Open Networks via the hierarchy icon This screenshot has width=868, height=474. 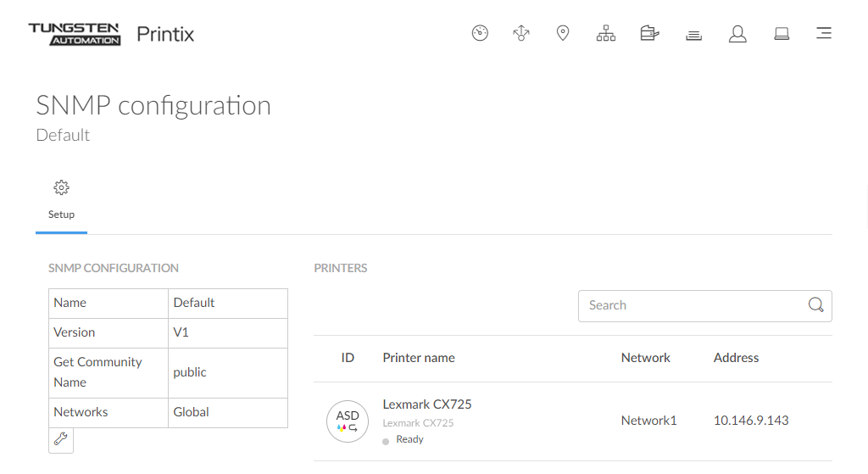[x=606, y=34]
